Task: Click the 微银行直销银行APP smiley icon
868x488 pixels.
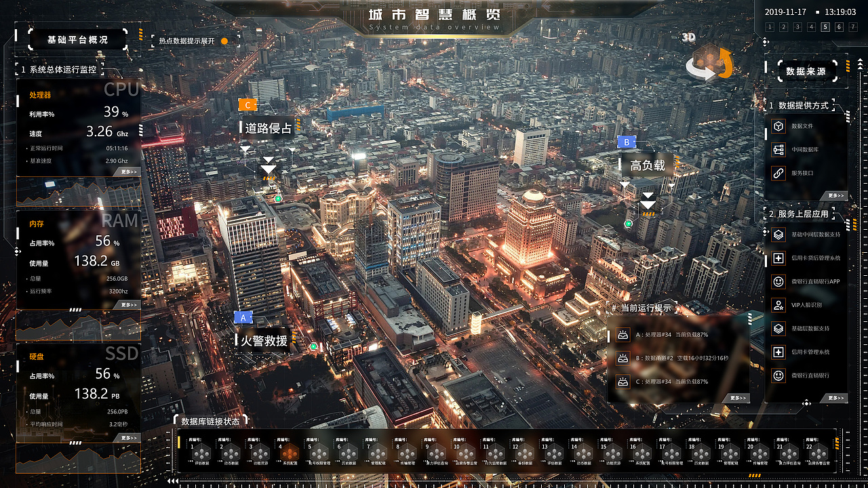Action: click(778, 281)
